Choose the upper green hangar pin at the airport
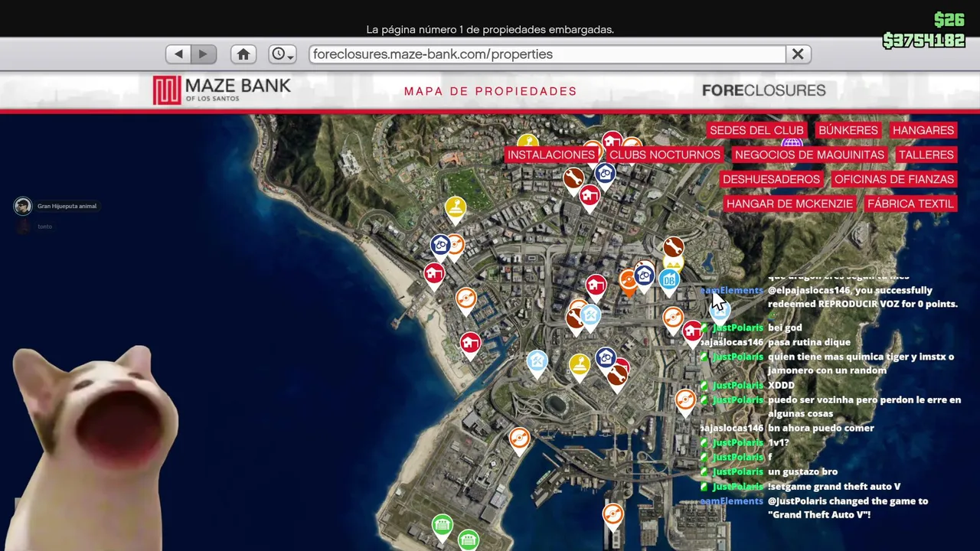980x551 pixels. (x=443, y=525)
